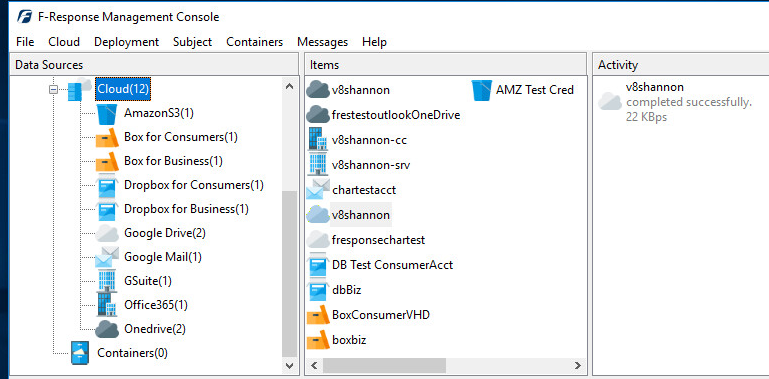Open the Containers menu
Image resolution: width=769 pixels, height=379 pixels.
point(255,42)
